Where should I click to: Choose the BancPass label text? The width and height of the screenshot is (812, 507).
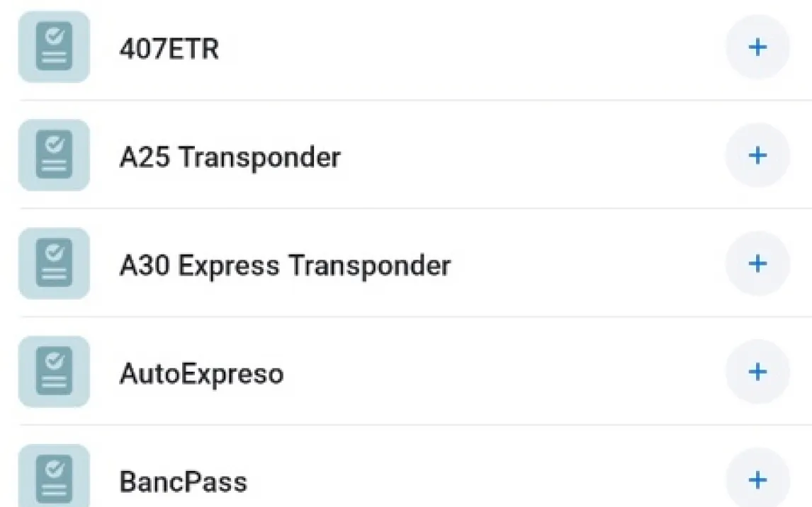pyautogui.click(x=184, y=482)
